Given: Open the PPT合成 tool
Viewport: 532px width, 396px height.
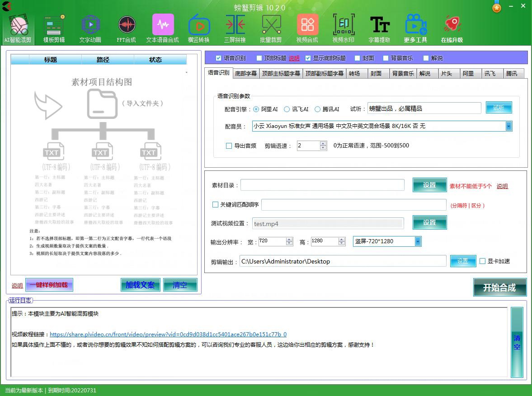Looking at the screenshot, I should click(127, 28).
